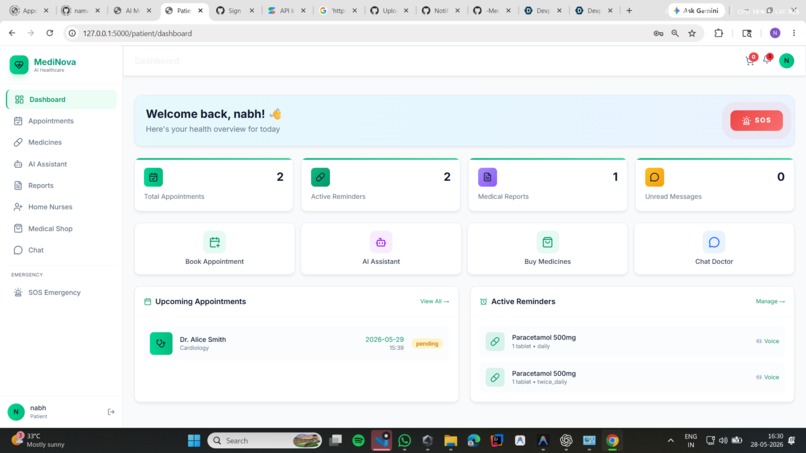This screenshot has width=806, height=453.
Task: Open browser extensions puzzle icon
Action: [x=719, y=33]
